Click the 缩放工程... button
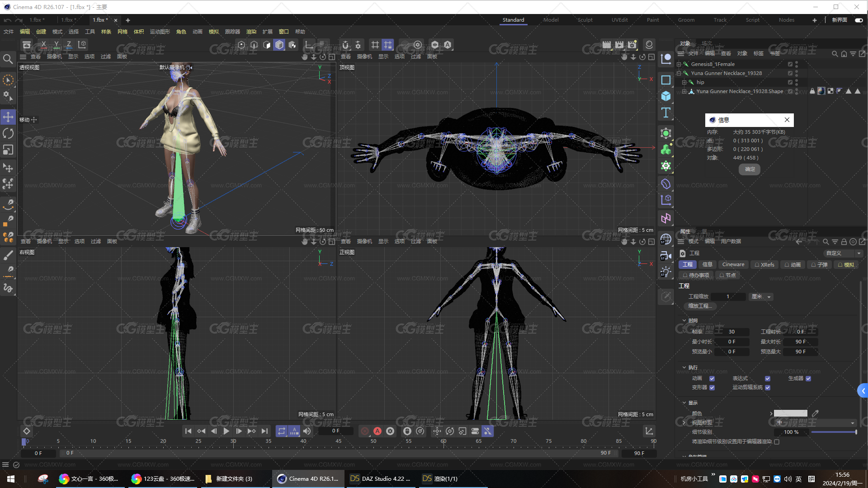Screen dimensions: 868x488 [700, 306]
